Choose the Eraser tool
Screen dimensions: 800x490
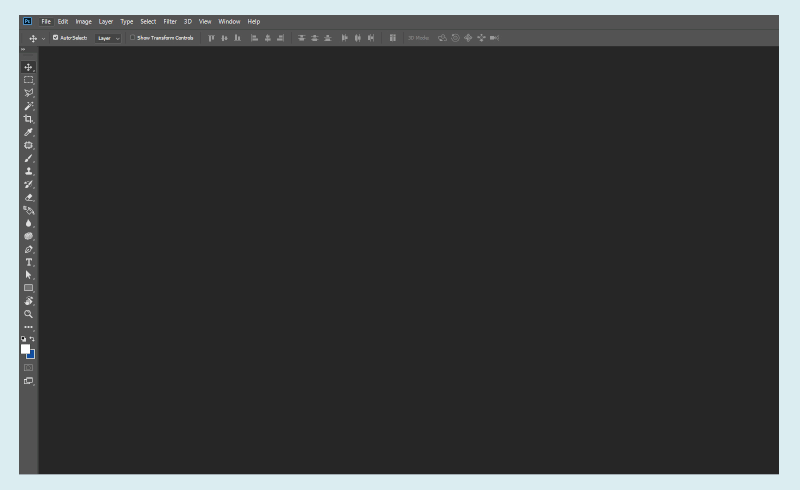coord(28,197)
